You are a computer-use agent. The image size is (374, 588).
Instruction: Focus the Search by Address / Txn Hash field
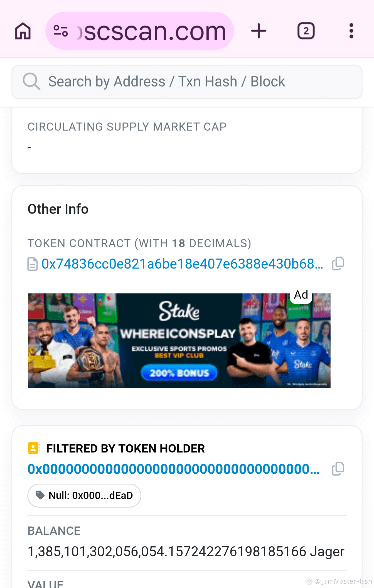pyautogui.click(x=187, y=82)
